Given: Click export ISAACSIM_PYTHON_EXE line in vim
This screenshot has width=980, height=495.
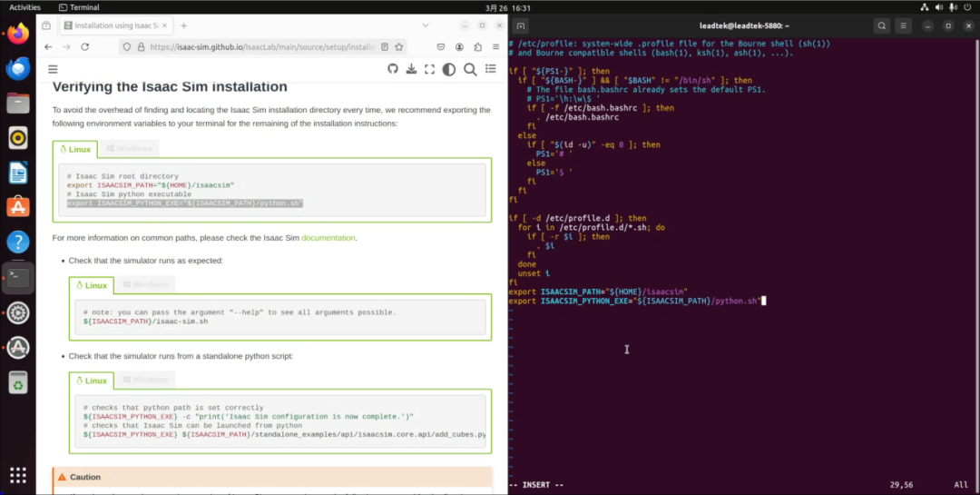Looking at the screenshot, I should point(635,301).
